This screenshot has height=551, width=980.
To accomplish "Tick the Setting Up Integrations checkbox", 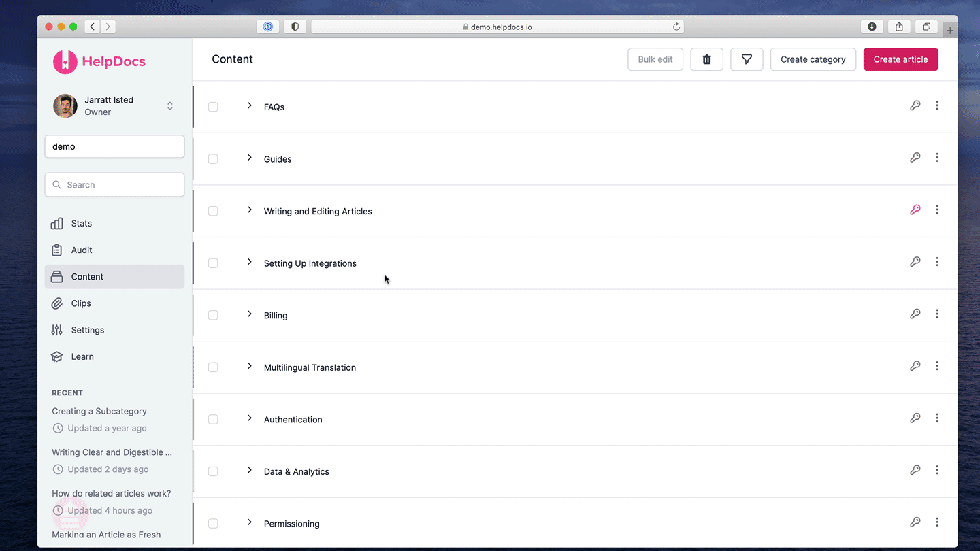I will point(213,263).
